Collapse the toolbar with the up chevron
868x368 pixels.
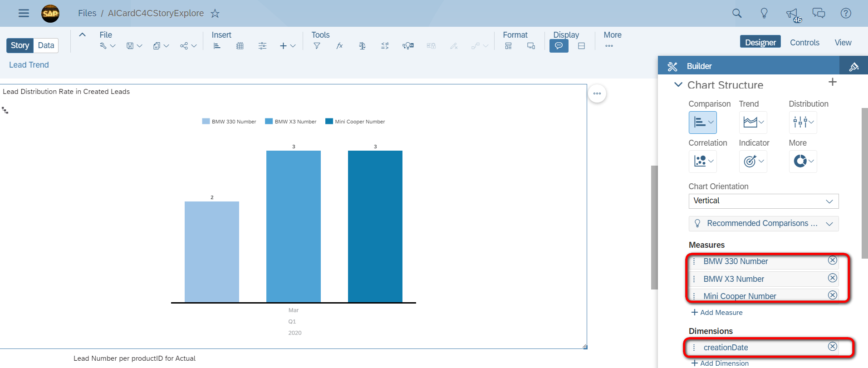(82, 34)
